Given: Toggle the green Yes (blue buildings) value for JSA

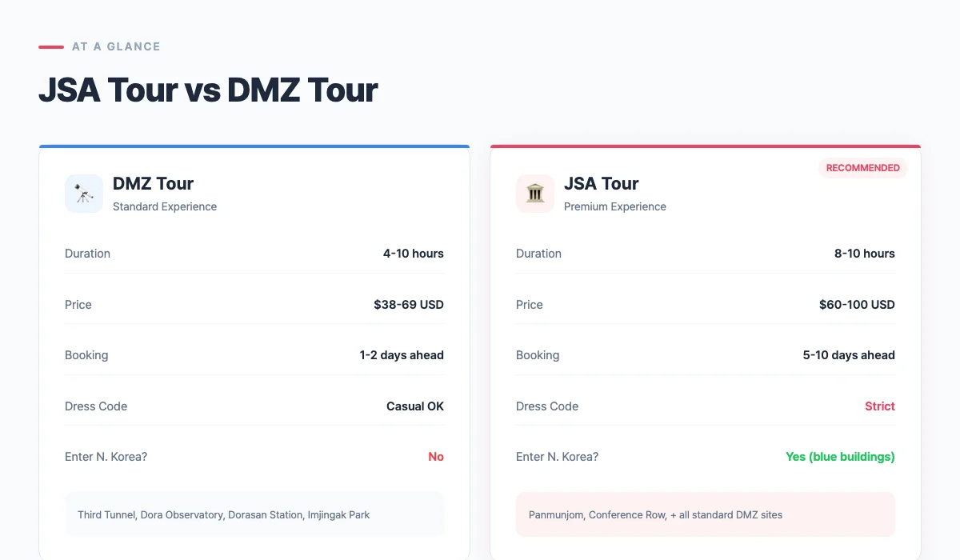Looking at the screenshot, I should click(840, 456).
